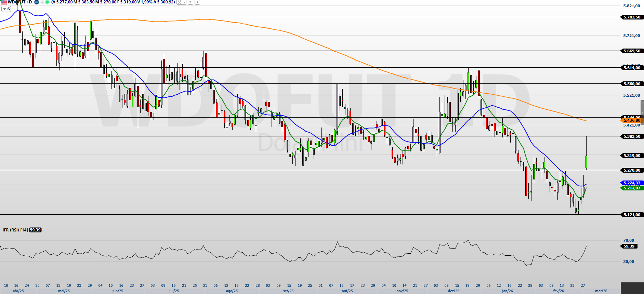Open the dropdown arrow next to the tools icon

tap(184, 2)
